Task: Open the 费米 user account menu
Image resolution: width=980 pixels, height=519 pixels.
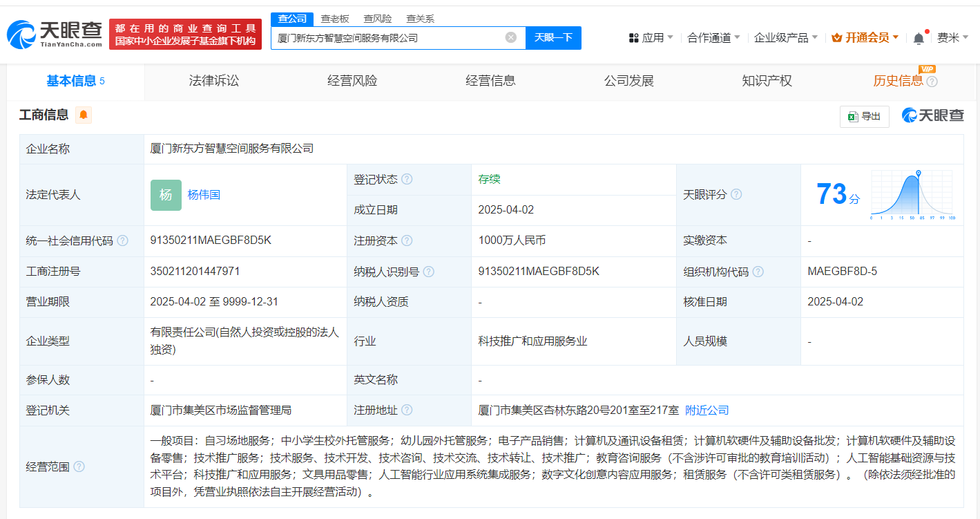Action: tap(952, 37)
